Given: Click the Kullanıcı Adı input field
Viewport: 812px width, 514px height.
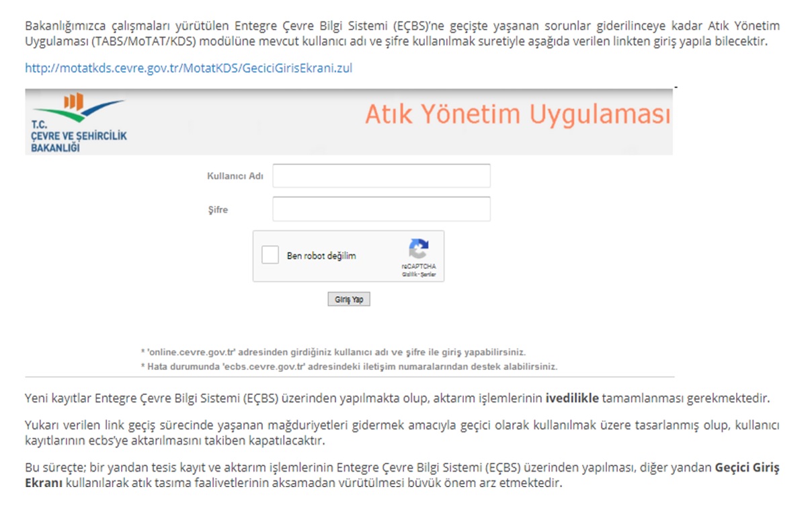Looking at the screenshot, I should (380, 175).
